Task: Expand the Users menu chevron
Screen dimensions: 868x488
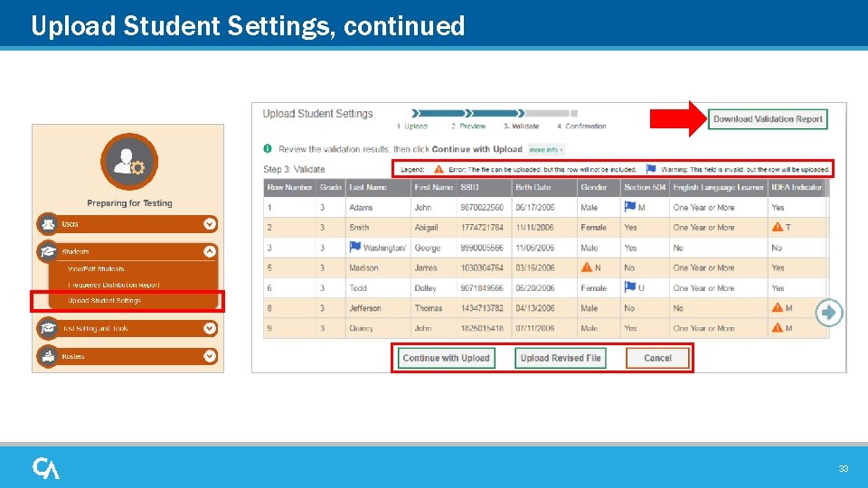Action: pos(209,223)
